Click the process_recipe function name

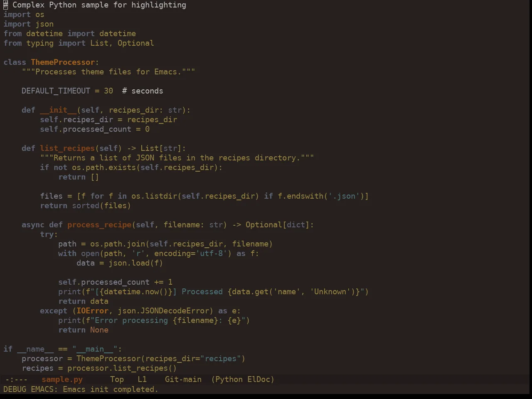[99, 225]
